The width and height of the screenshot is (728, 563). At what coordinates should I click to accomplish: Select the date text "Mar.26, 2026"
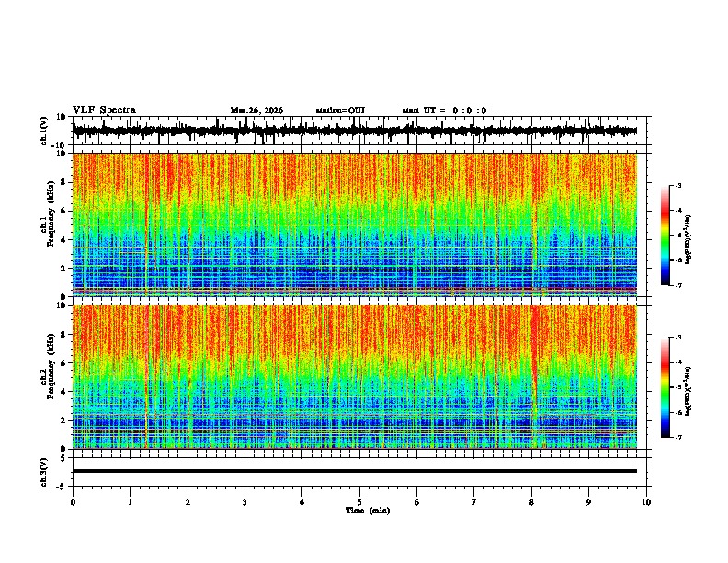[256, 110]
